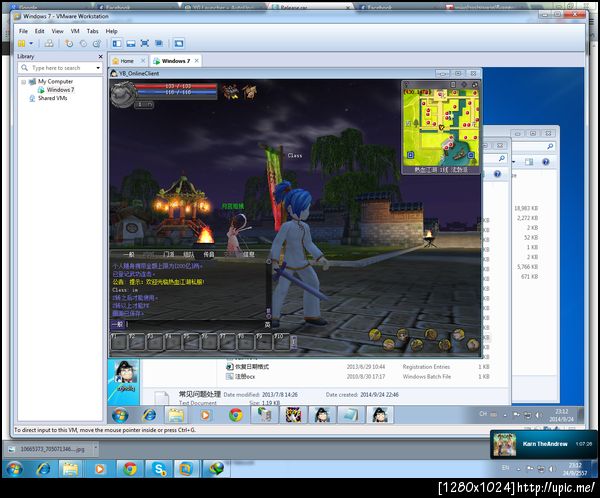Viewport: 600px width, 498px height.
Task: Click the Send Ctrl+Alt+Del toolbar icon
Action: (x=49, y=43)
